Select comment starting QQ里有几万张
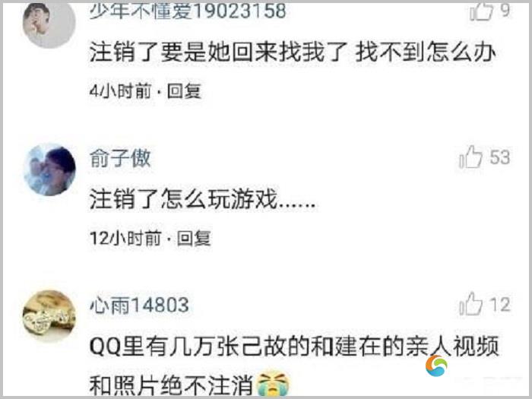This screenshot has height=399, width=532. pyautogui.click(x=294, y=366)
